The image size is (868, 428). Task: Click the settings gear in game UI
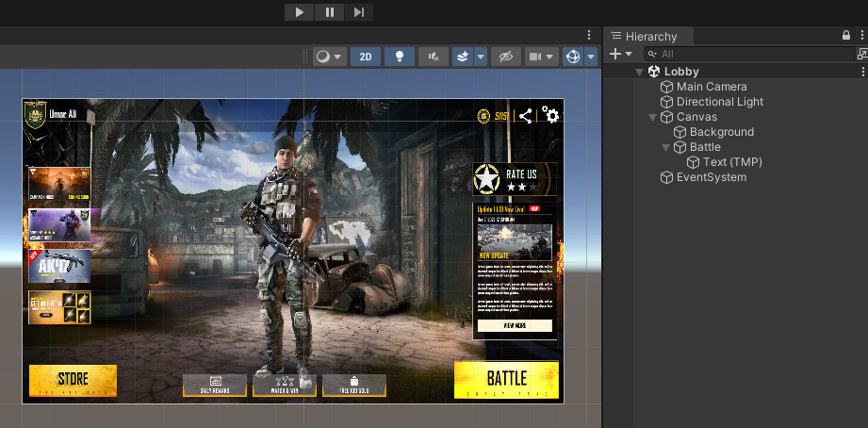tap(550, 115)
